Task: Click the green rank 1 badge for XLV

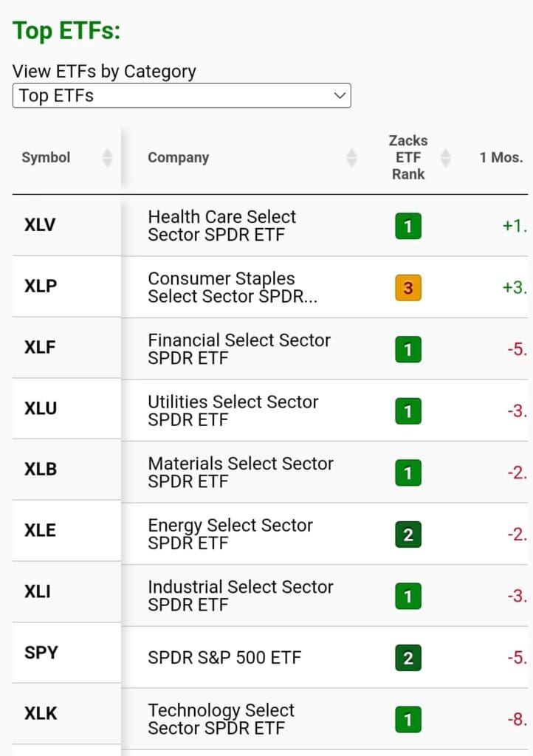Action: [x=408, y=227]
